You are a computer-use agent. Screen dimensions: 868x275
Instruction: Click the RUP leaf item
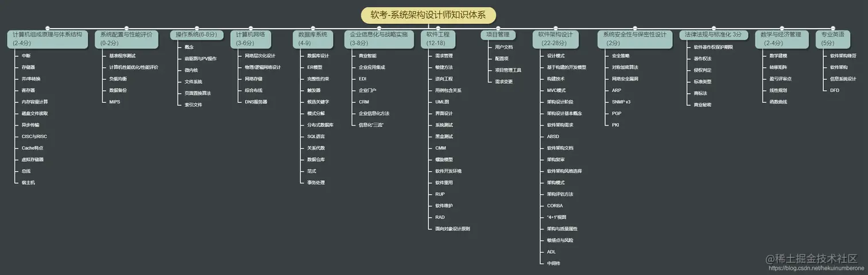pyautogui.click(x=440, y=194)
